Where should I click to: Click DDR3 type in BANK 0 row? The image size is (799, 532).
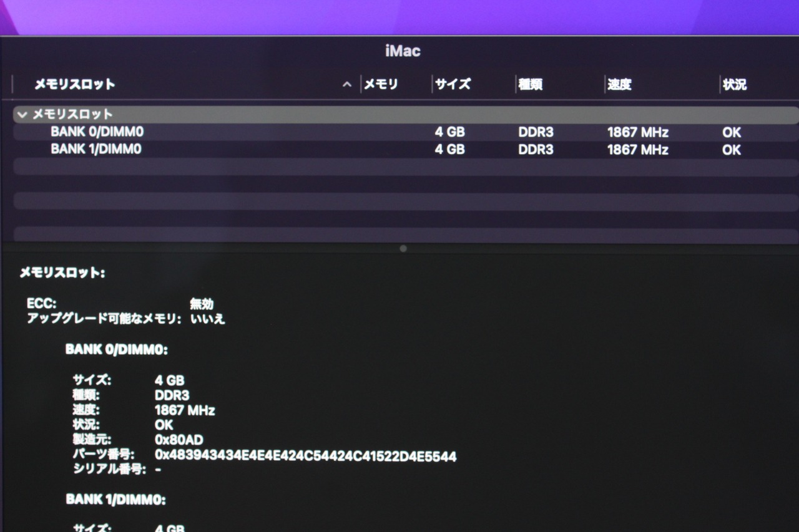click(536, 132)
